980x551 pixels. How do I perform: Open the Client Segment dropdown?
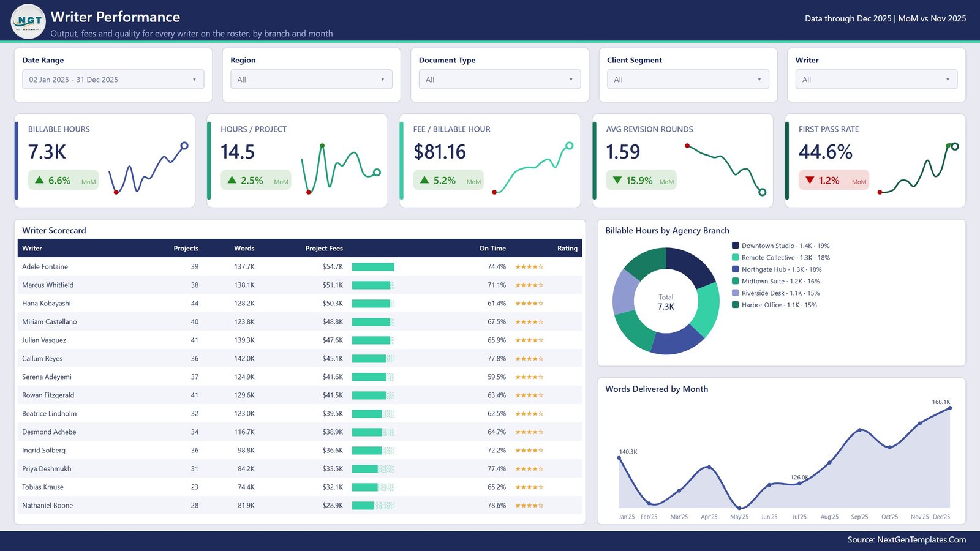click(688, 80)
